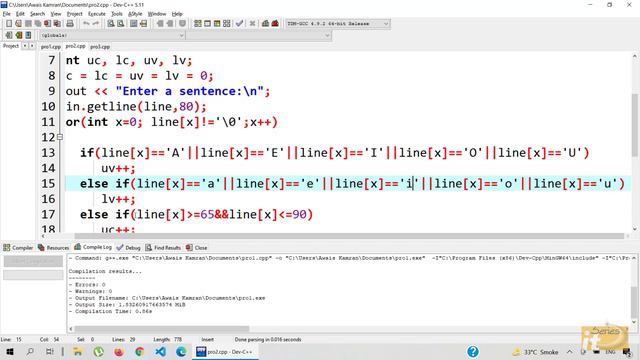The height and width of the screenshot is (360, 640).
Task: Click the Save All toolbar icon
Action: tap(38, 24)
